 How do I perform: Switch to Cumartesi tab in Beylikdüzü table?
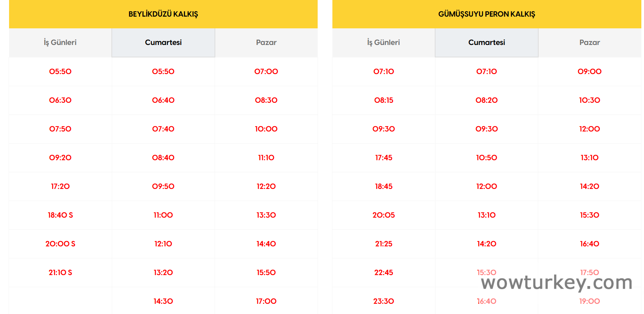163,43
